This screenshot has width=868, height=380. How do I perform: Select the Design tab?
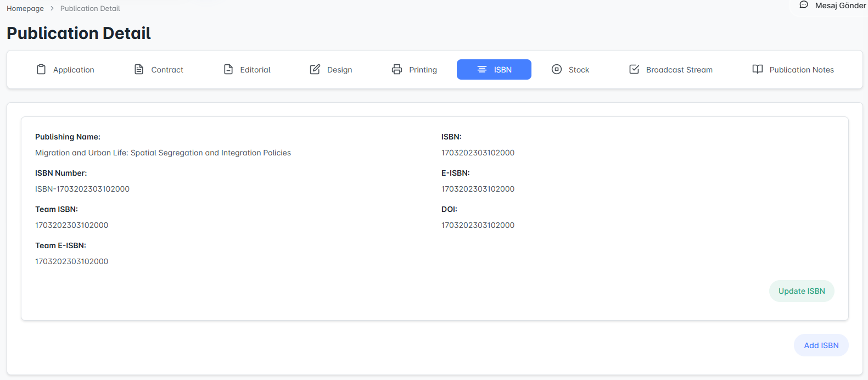click(x=339, y=70)
